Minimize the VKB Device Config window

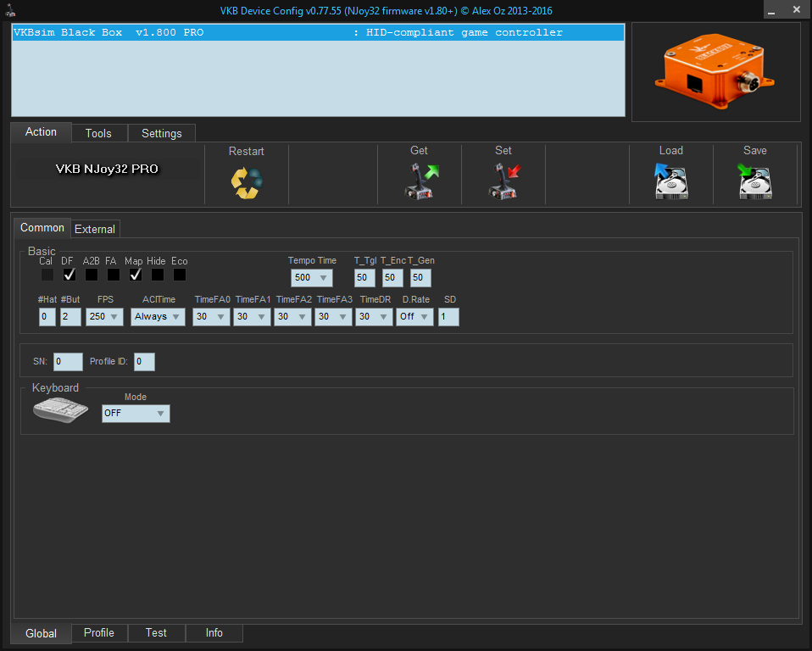pos(771,10)
